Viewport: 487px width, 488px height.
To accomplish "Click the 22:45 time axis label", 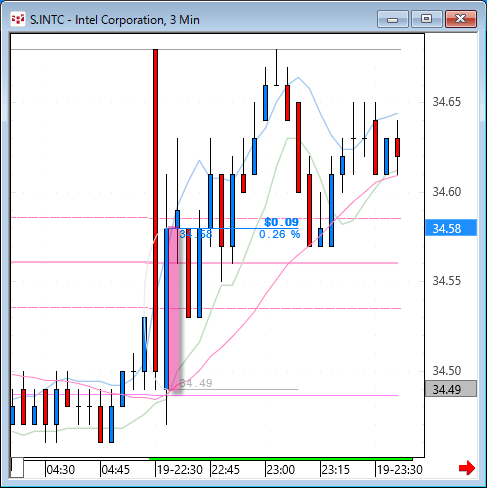I will coord(226,470).
